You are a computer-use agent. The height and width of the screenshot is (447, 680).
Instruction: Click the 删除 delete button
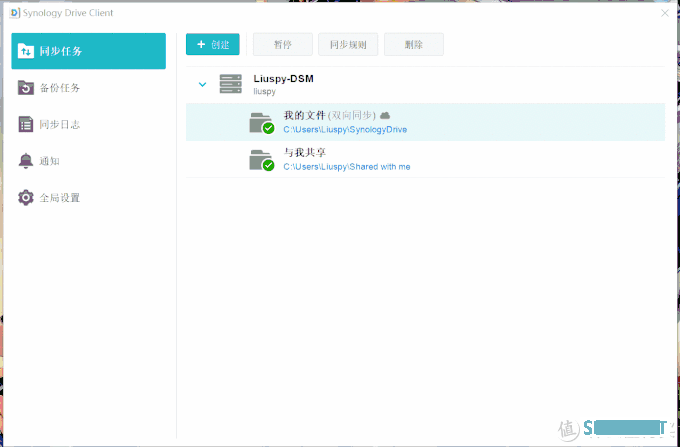coord(414,44)
